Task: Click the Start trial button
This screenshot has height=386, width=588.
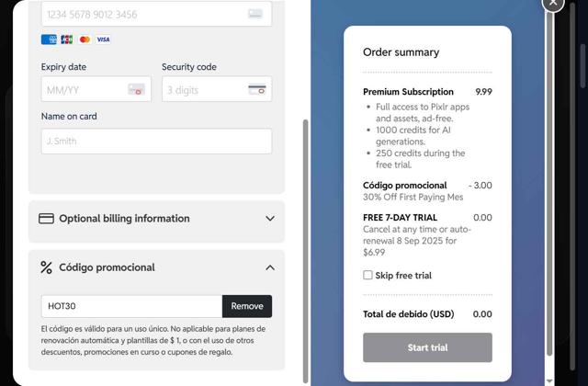Action: point(427,347)
